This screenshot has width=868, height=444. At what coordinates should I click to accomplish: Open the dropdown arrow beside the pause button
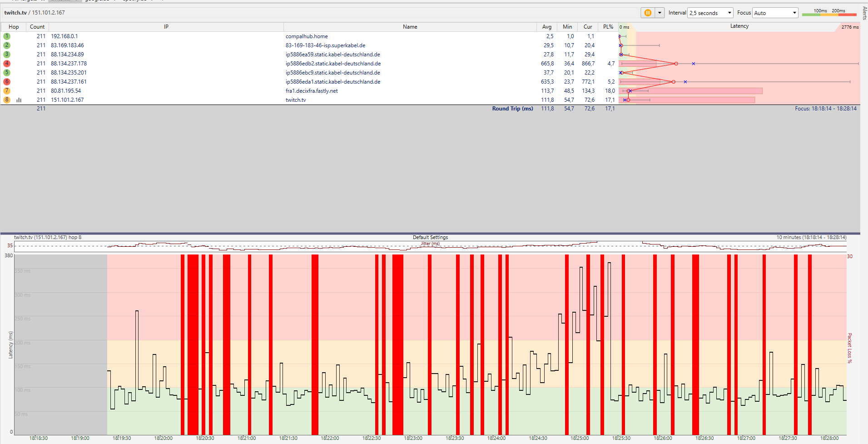pyautogui.click(x=660, y=13)
